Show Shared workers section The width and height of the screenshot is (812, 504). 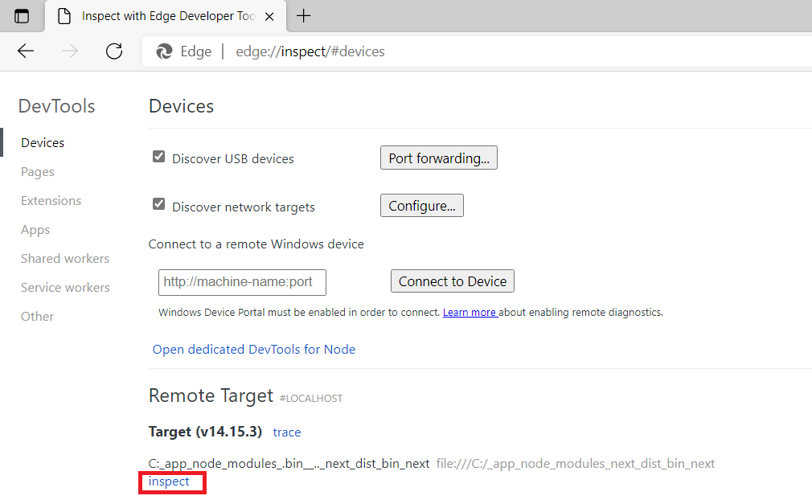click(65, 259)
